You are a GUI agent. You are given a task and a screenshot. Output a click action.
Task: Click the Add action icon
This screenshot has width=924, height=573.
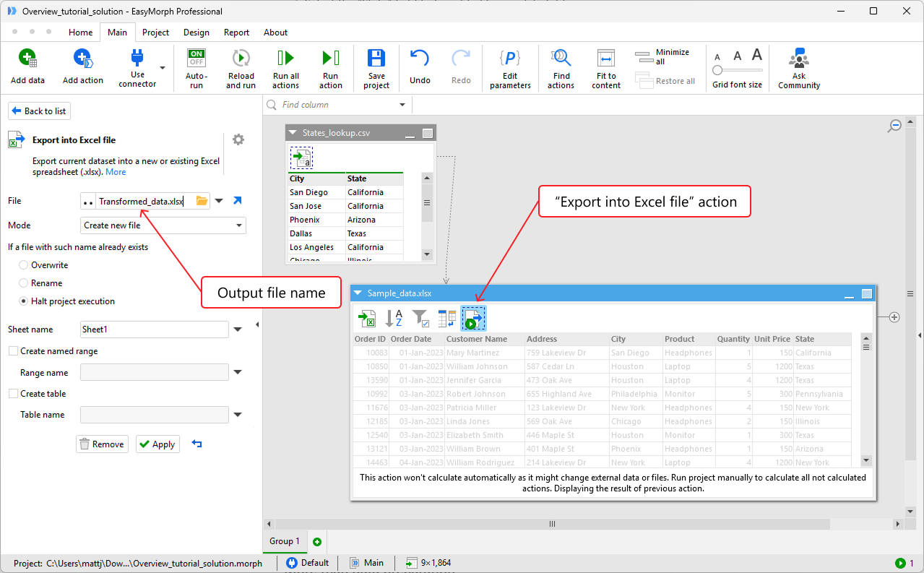tap(83, 59)
